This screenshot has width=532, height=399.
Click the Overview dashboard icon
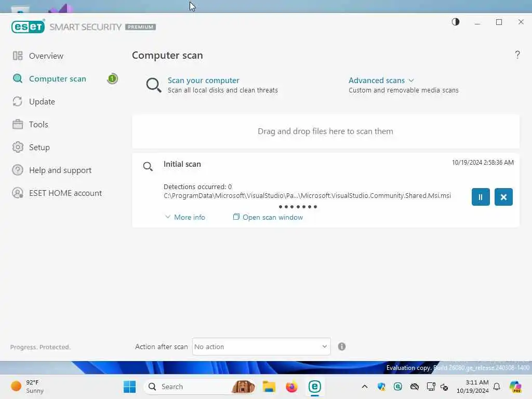coord(18,56)
